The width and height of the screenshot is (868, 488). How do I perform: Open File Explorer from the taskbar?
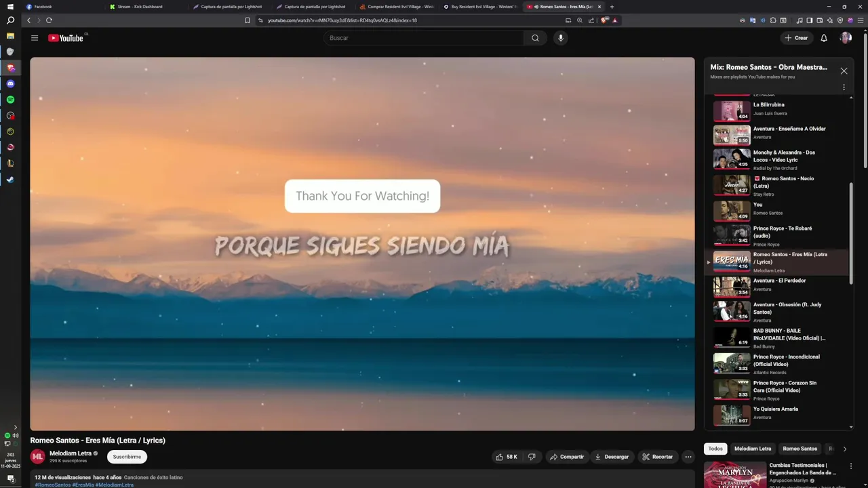tap(10, 35)
